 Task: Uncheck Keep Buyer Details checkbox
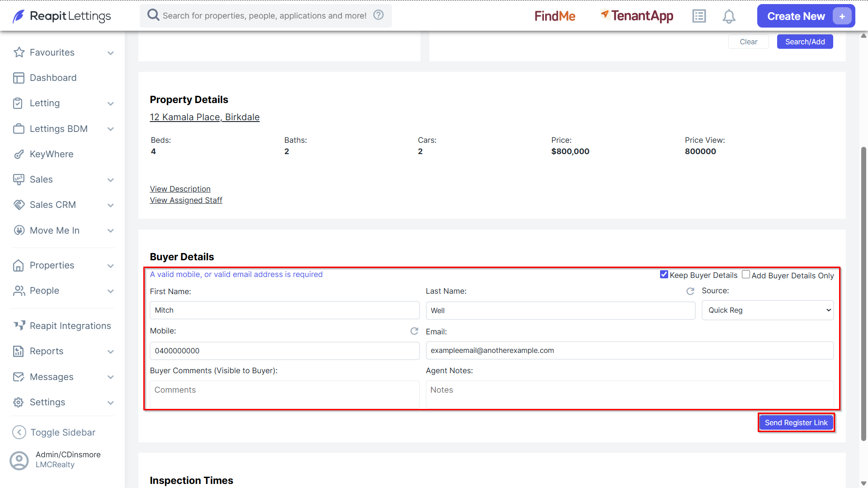pyautogui.click(x=664, y=275)
